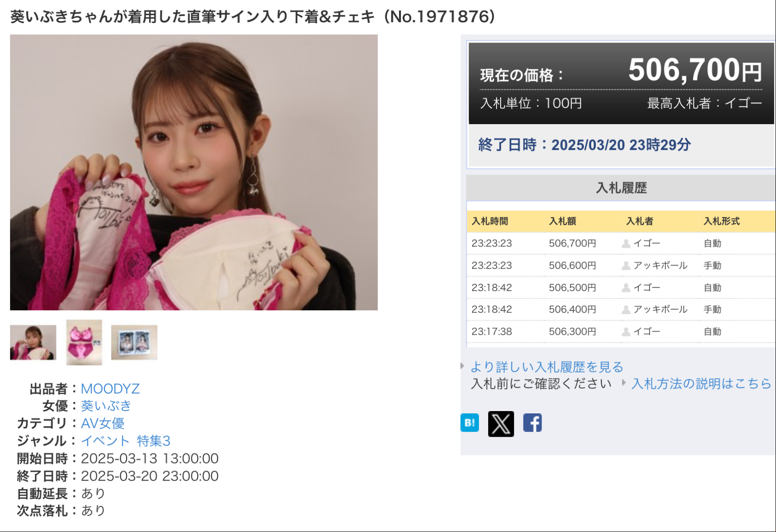The height and width of the screenshot is (532, 776).
Task: Select third thumbnail showing cheki photos
Action: coord(134,342)
